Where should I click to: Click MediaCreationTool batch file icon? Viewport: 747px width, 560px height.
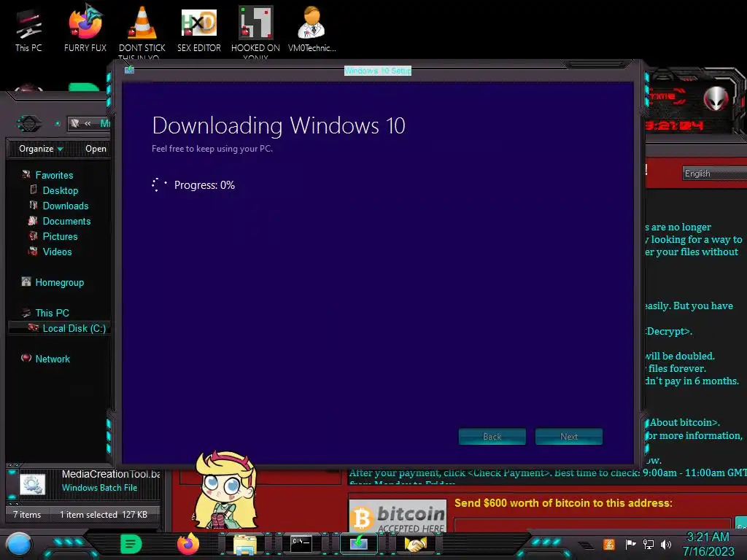(x=32, y=484)
